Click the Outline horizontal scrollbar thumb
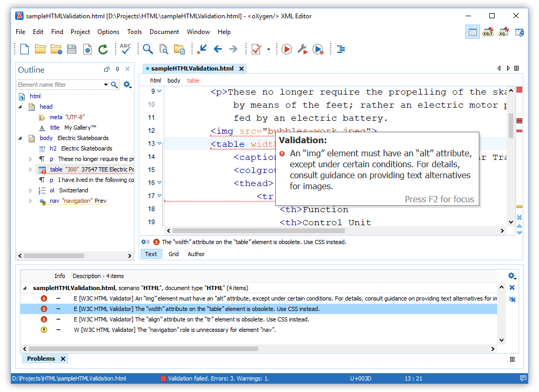The height and width of the screenshot is (392, 539). pyautogui.click(x=54, y=256)
